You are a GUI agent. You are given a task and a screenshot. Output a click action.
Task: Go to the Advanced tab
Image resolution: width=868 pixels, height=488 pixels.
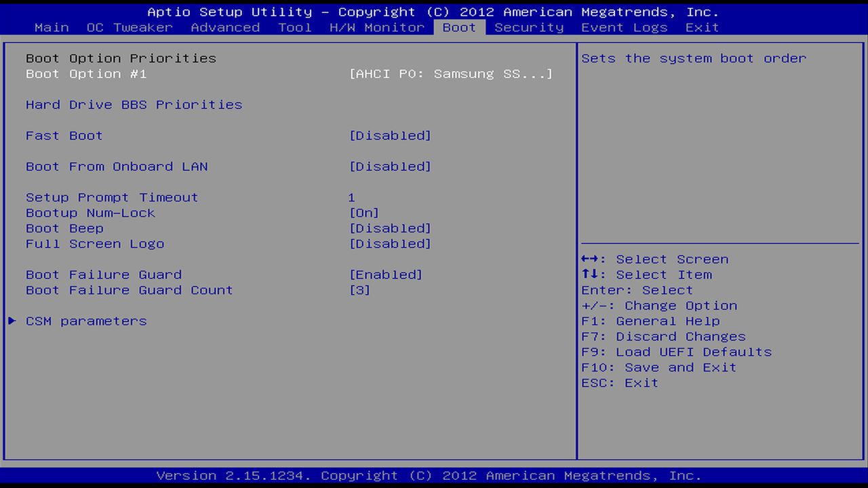pyautogui.click(x=225, y=28)
